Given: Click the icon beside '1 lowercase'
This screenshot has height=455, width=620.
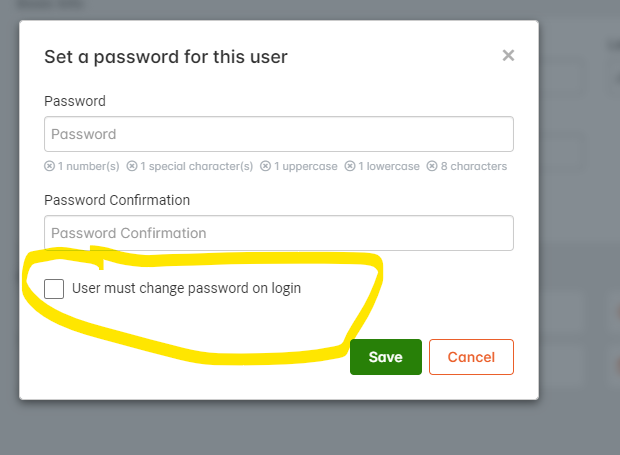Looking at the screenshot, I should coord(349,166).
